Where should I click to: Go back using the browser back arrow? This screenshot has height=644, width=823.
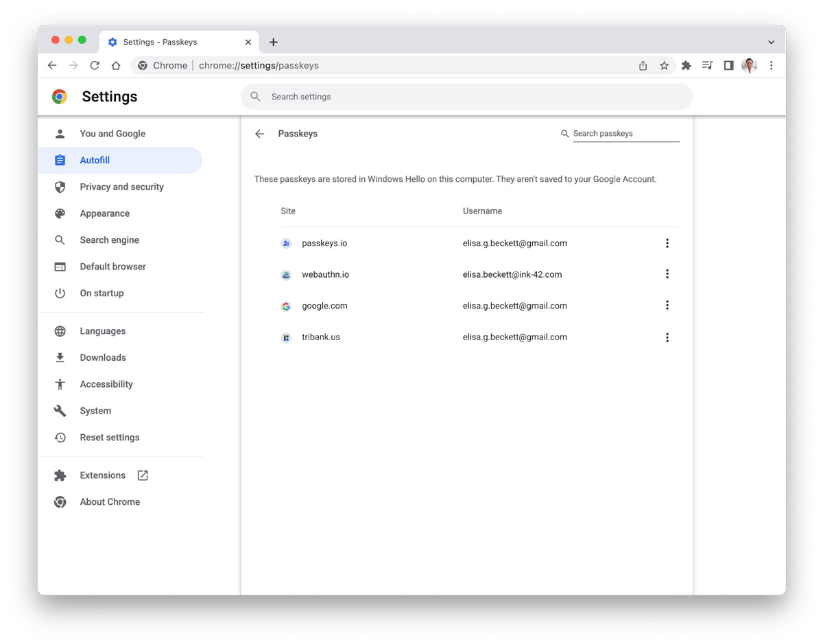[52, 65]
